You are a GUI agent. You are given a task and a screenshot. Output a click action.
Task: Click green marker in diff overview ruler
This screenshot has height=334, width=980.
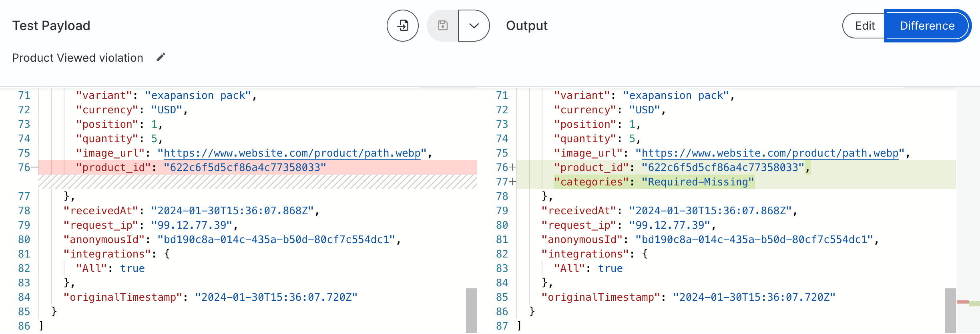[x=974, y=304]
